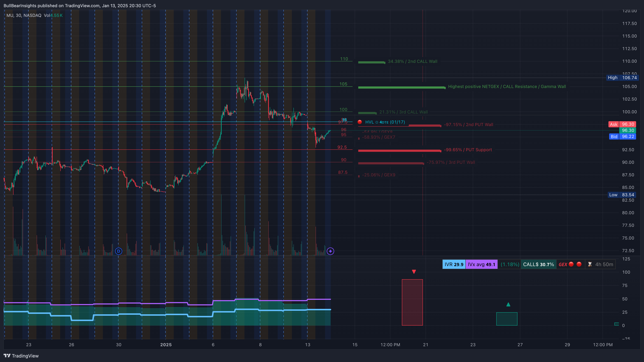Click the Vol 4.55K volume legend
Viewport: 644px width, 362px height.
(x=53, y=15)
